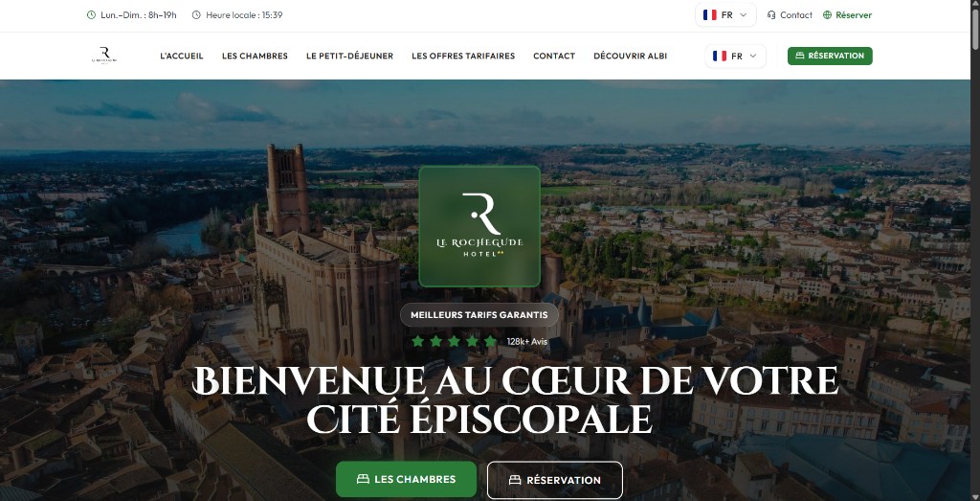Click the French flag in top bar
The height and width of the screenshot is (501, 980).
click(x=709, y=15)
